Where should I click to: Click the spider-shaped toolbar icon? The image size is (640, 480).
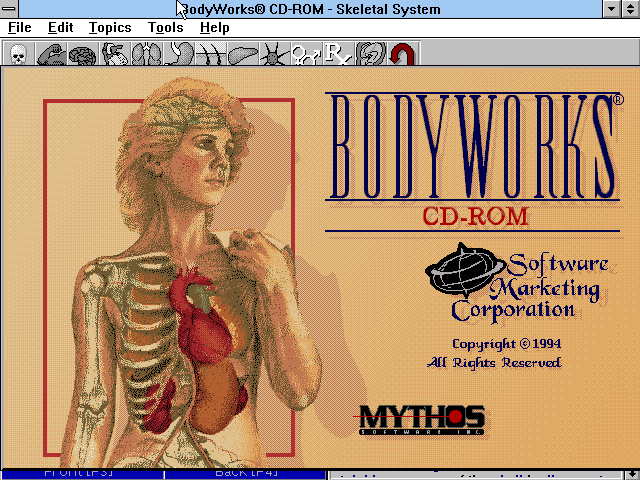click(x=274, y=54)
